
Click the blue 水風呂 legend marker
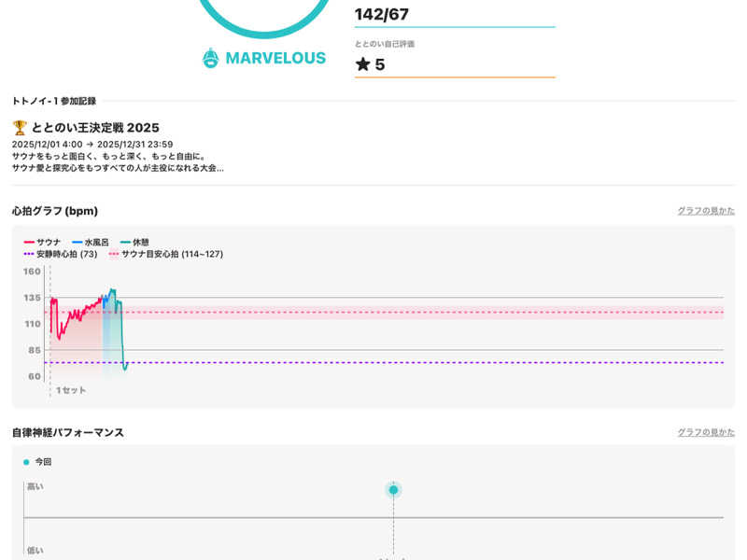pos(78,242)
